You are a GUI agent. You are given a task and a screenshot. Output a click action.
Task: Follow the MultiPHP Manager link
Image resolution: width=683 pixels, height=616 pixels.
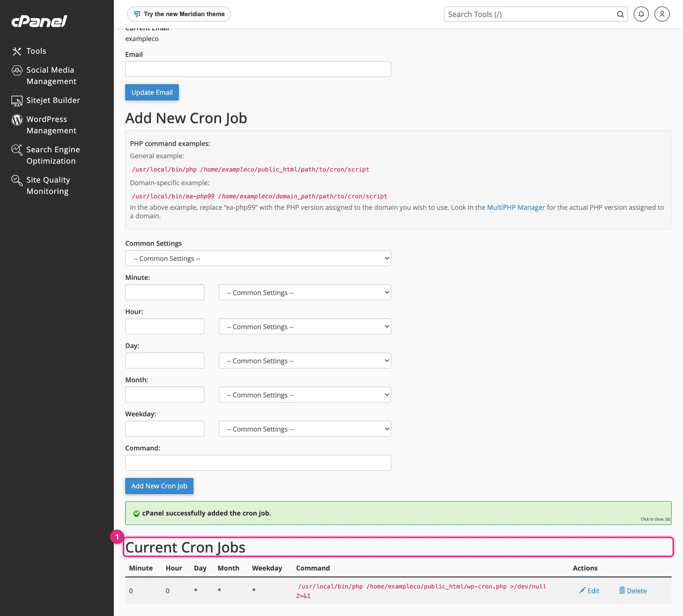516,207
